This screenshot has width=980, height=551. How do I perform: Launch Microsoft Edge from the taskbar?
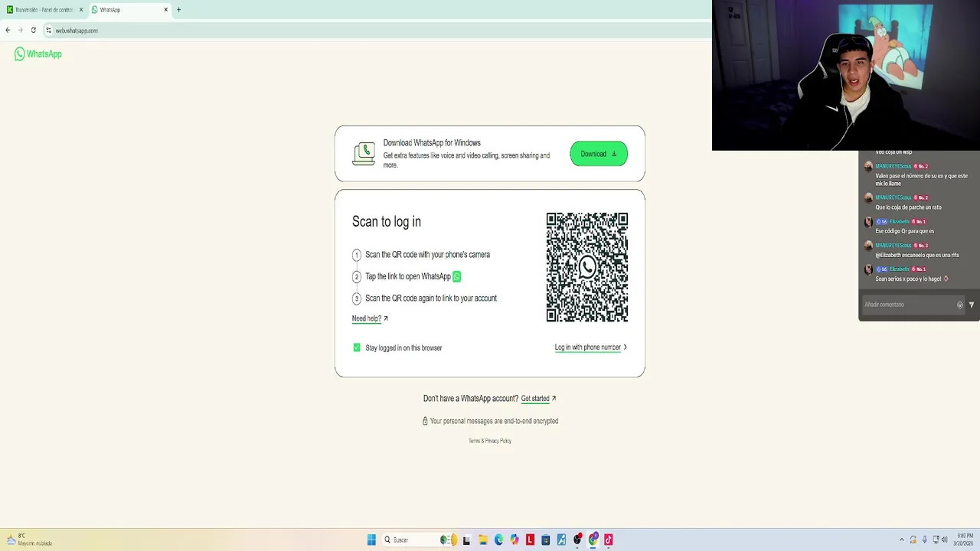[498, 540]
